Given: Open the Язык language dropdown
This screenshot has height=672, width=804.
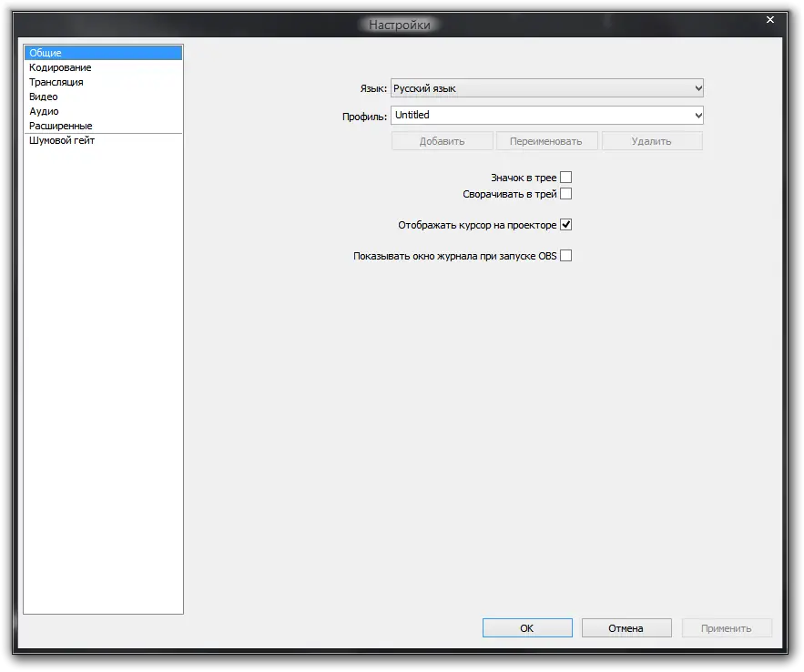Looking at the screenshot, I should tap(546, 88).
